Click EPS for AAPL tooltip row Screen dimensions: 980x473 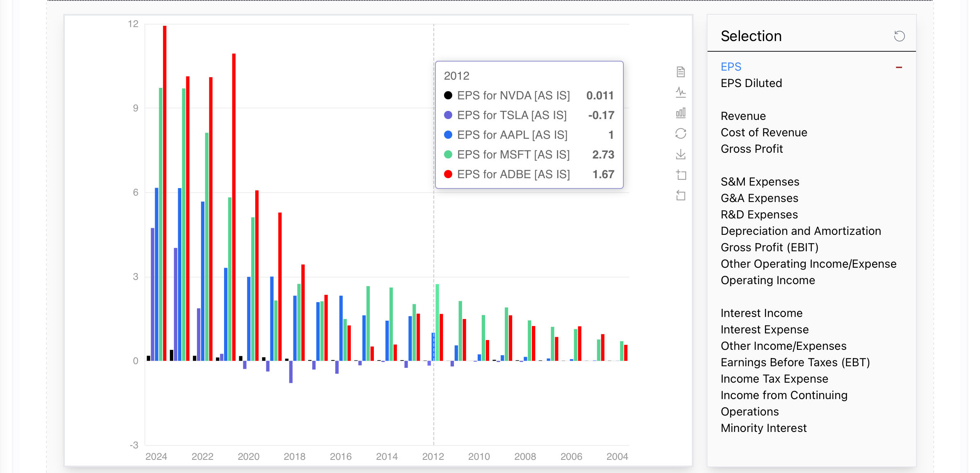click(529, 135)
